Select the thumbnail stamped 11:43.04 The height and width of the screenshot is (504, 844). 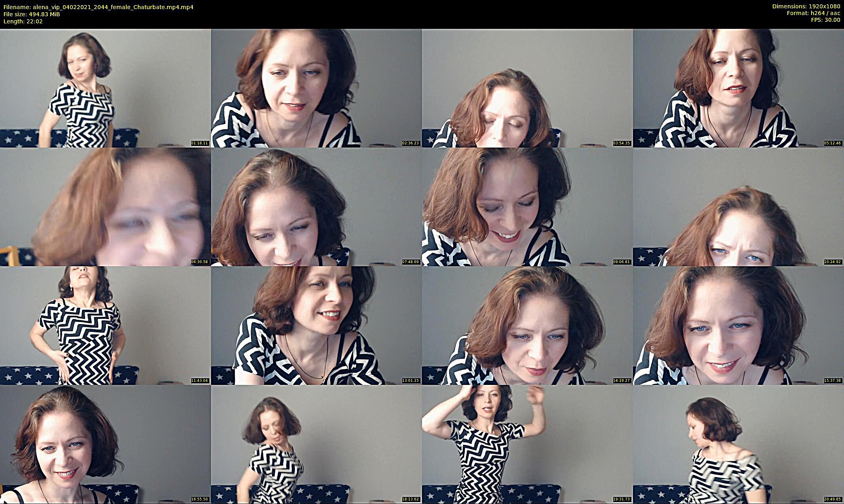click(x=105, y=325)
